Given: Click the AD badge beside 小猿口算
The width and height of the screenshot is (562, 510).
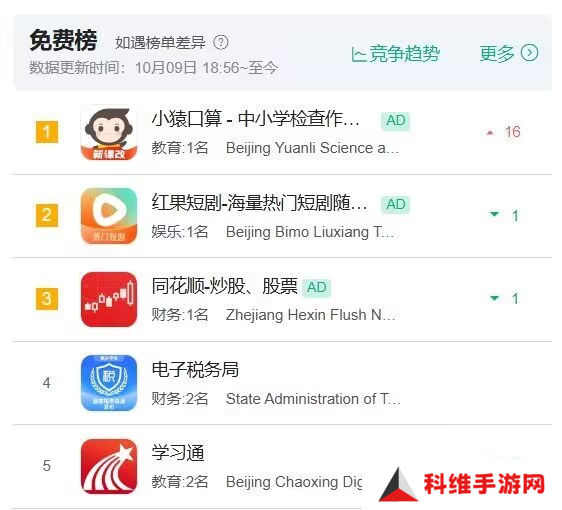Looking at the screenshot, I should 395,120.
